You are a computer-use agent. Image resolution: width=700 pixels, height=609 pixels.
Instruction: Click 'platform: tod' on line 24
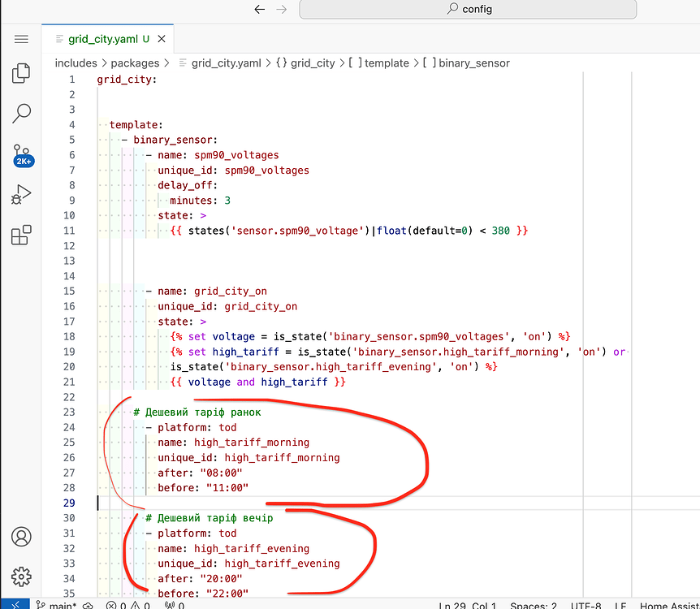(x=197, y=427)
